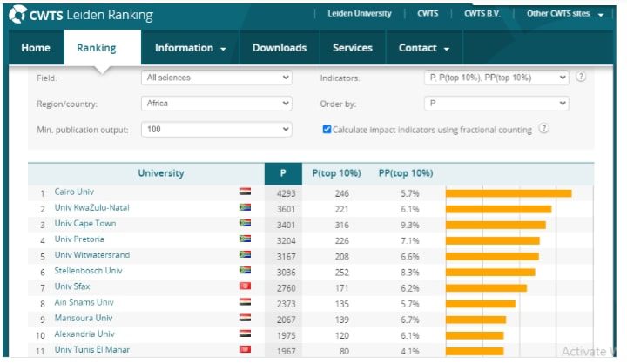Open Mansoura Univ link

(84, 318)
